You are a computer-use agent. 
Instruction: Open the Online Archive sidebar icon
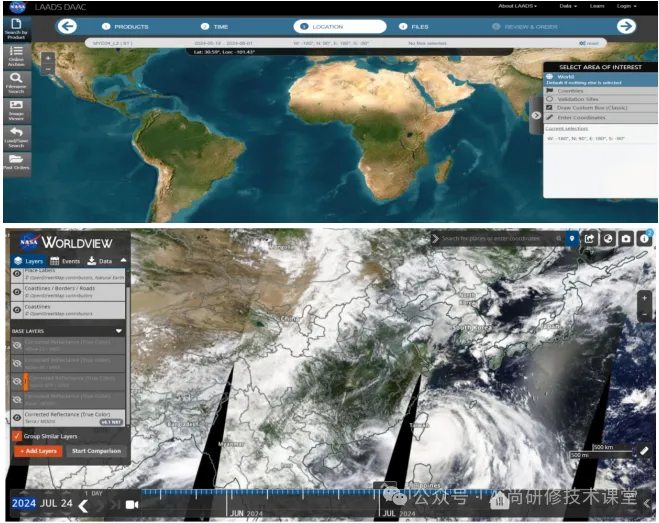click(16, 56)
